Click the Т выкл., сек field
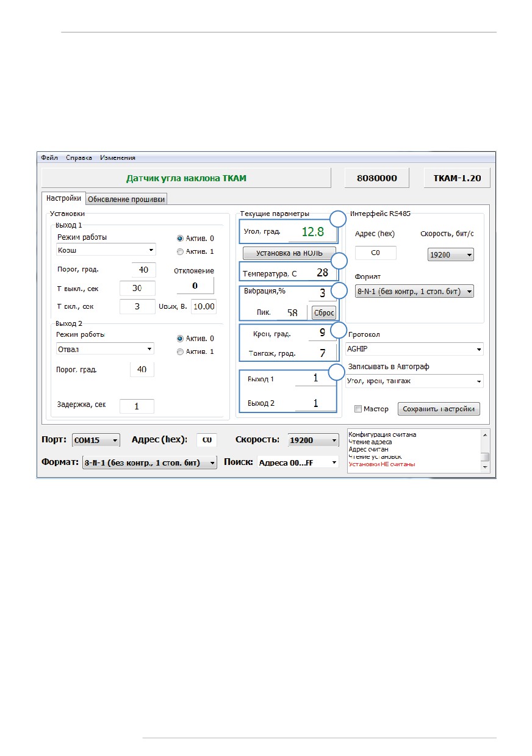The width and height of the screenshot is (532, 756). 137,288
